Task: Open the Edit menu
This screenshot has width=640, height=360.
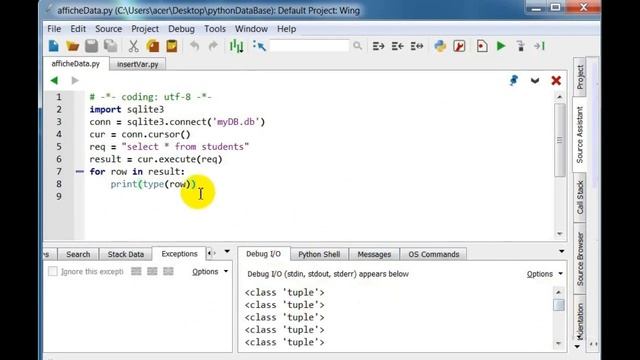Action: pyautogui.click(x=78, y=29)
